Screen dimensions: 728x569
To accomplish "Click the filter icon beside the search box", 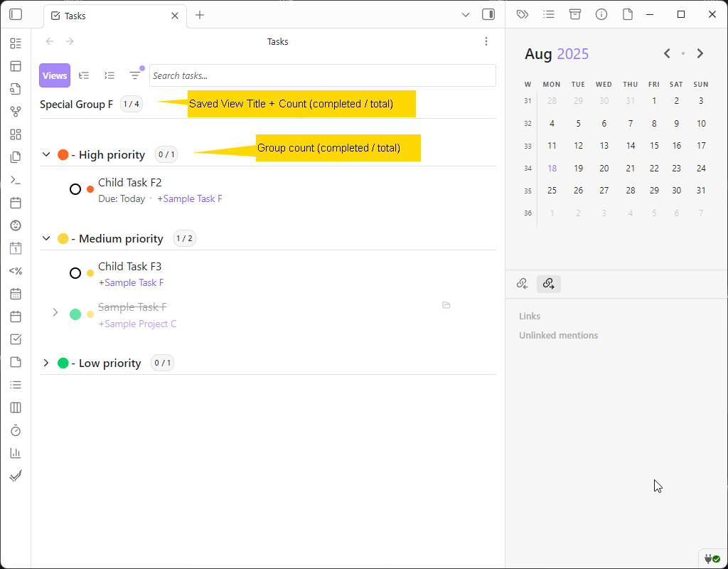I will pos(134,75).
